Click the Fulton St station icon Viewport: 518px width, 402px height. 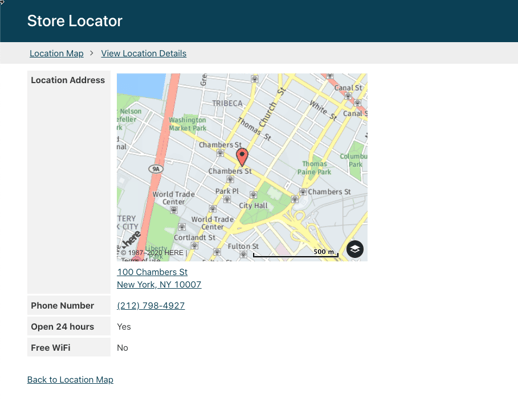pyautogui.click(x=244, y=254)
